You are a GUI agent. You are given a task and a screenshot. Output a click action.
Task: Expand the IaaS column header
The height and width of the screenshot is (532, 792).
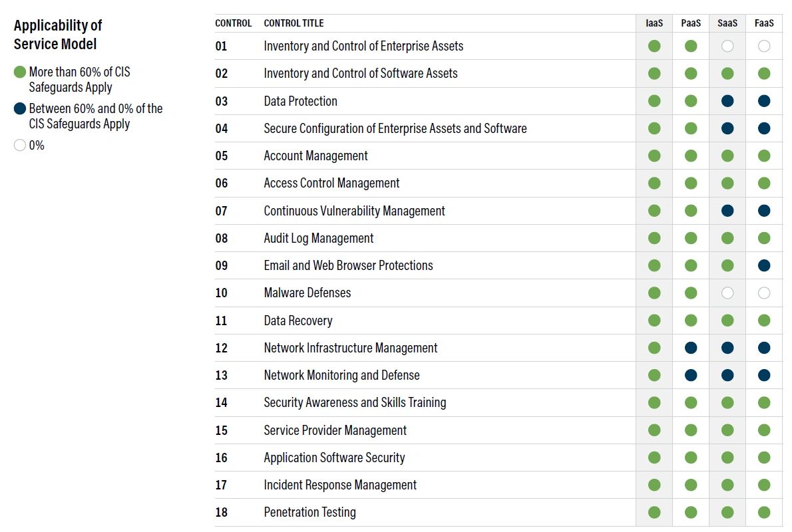point(654,23)
